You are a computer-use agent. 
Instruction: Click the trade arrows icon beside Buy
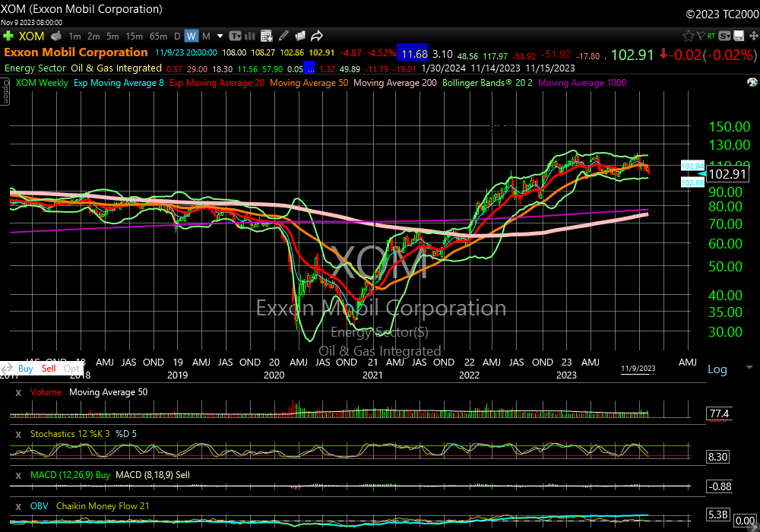tap(7, 369)
